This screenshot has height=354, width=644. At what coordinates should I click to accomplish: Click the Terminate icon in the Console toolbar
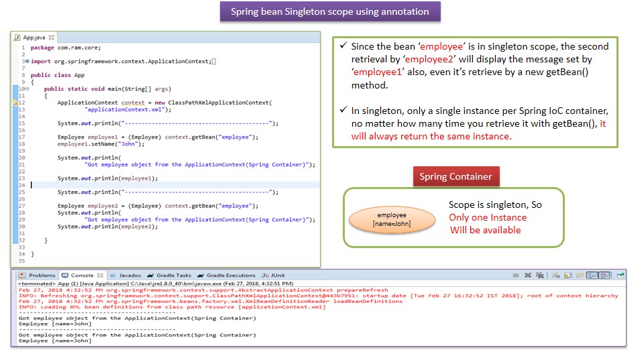coord(516,276)
